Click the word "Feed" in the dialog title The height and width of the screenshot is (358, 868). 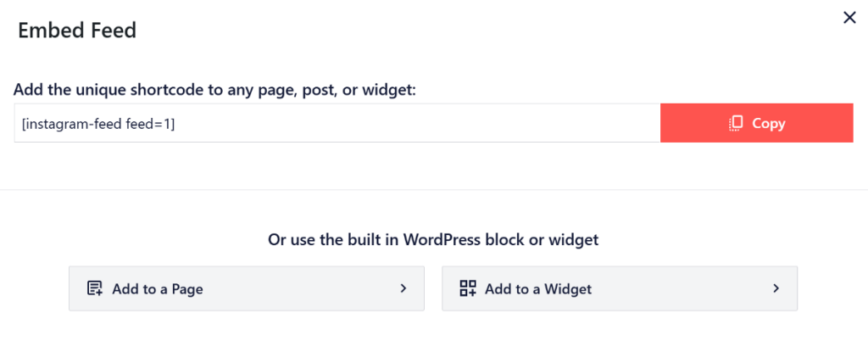(x=113, y=31)
